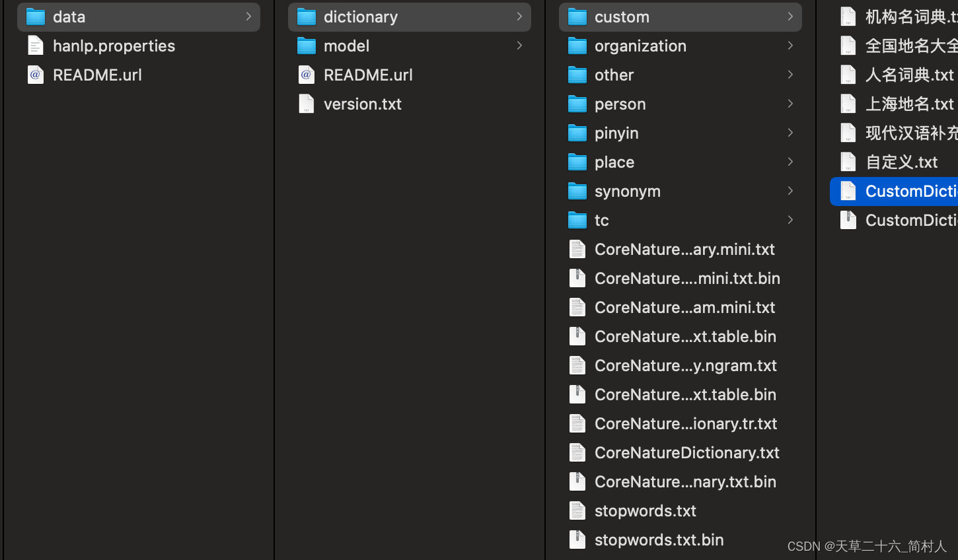Click the CoreNature...ary.mini.txt file icon
This screenshot has width=958, height=560.
point(577,249)
